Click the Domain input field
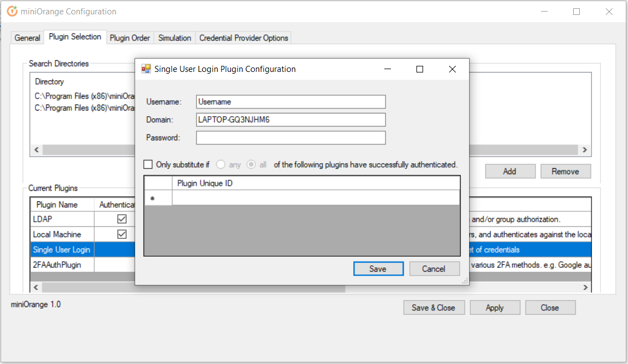628x364 pixels. pyautogui.click(x=291, y=119)
